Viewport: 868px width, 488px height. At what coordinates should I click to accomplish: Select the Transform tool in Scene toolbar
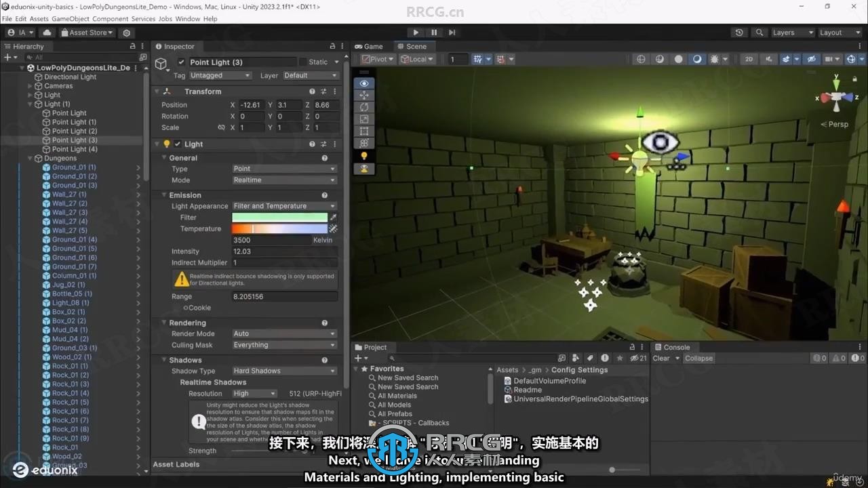[x=364, y=143]
